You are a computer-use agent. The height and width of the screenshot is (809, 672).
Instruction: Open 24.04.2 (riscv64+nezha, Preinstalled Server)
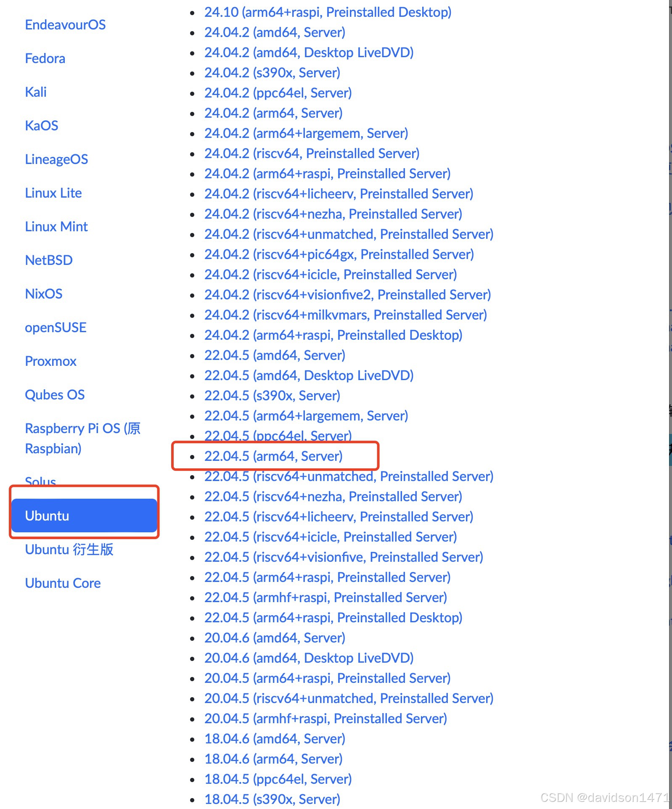(333, 214)
